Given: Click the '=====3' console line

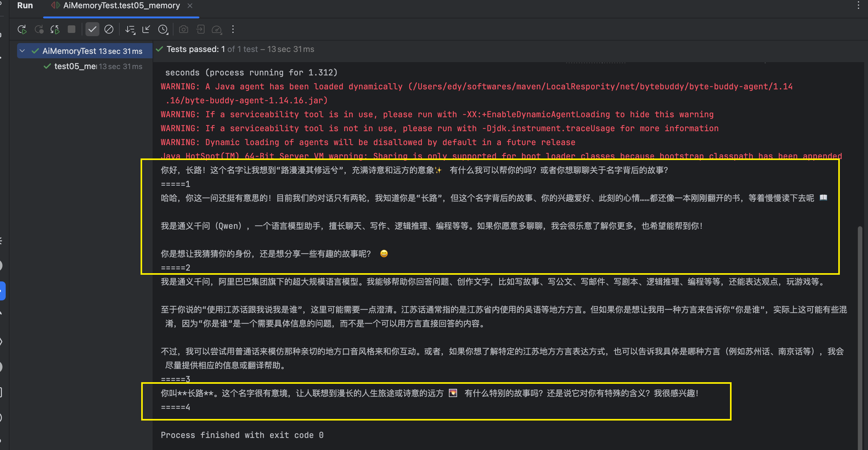Looking at the screenshot, I should pos(175,379).
